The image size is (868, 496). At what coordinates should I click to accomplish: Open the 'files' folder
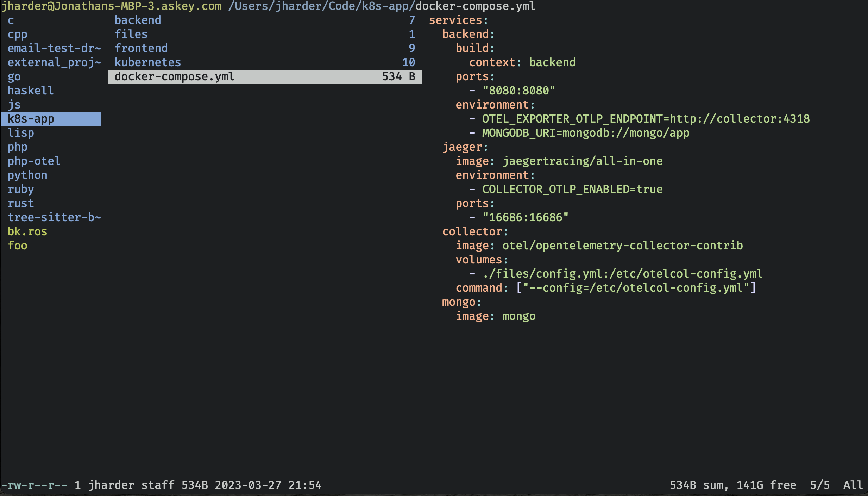(131, 35)
